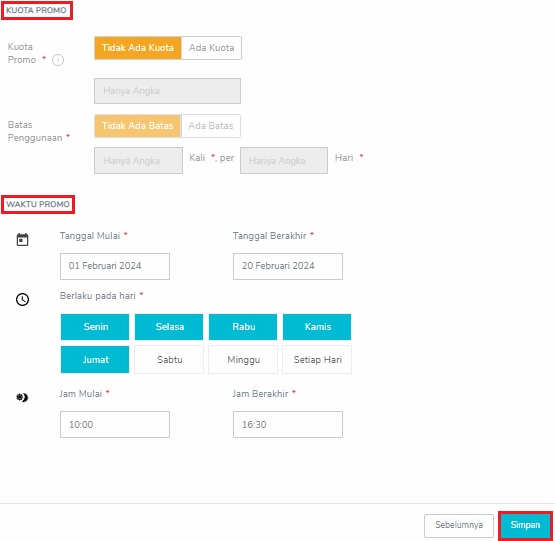Open the Jam Mulai time field

115,425
